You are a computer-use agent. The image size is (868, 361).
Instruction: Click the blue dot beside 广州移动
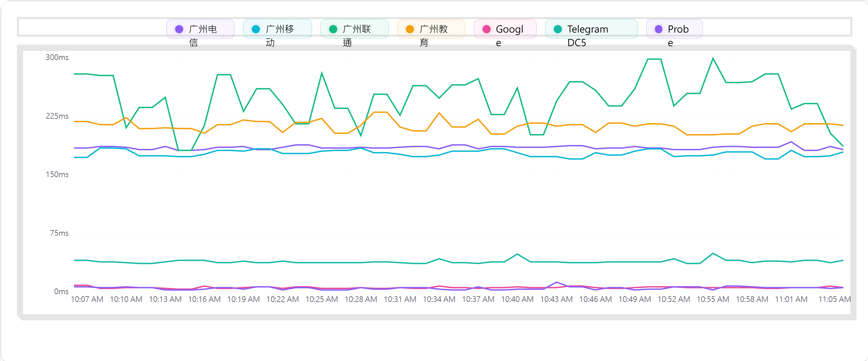[256, 29]
